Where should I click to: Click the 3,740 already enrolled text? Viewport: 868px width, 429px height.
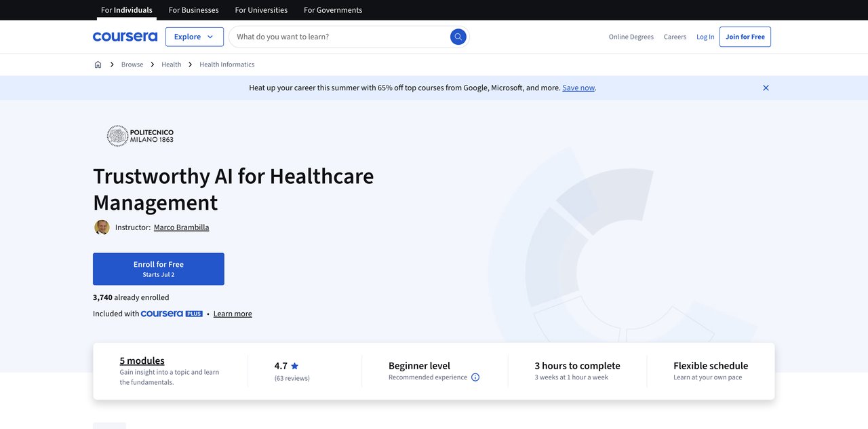[x=131, y=297]
